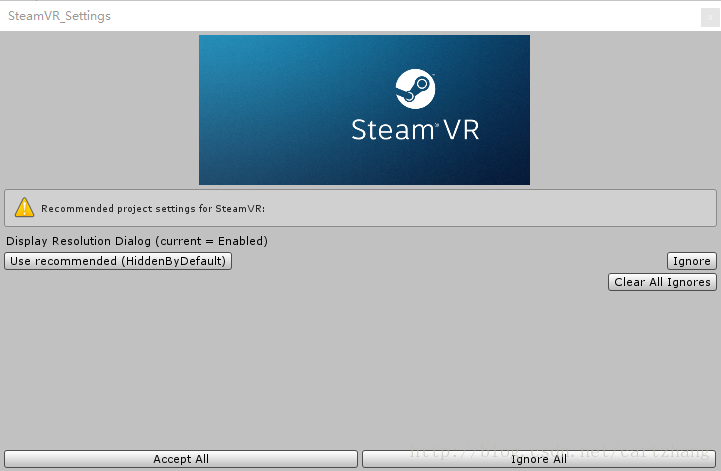The image size is (721, 471).
Task: Click 'Recommended project settings for SteamVR:' message
Action: 153,208
